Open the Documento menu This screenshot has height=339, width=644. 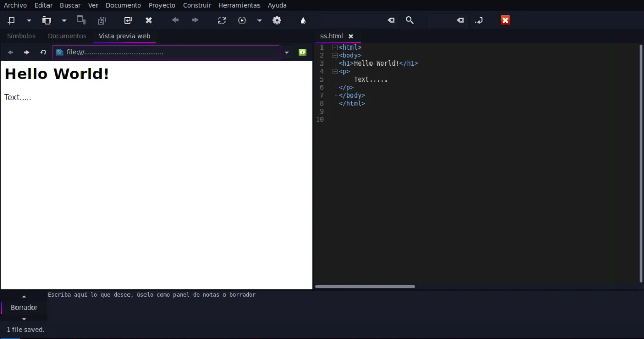123,5
